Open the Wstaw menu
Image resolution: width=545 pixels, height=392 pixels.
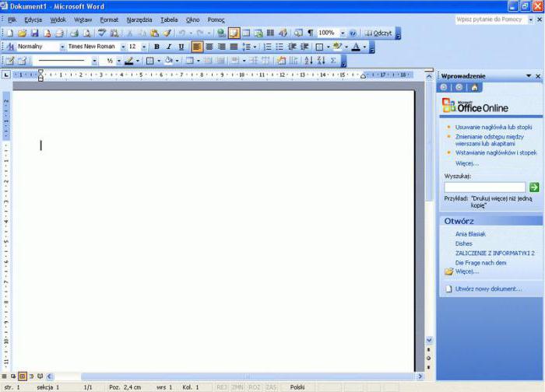tap(83, 20)
